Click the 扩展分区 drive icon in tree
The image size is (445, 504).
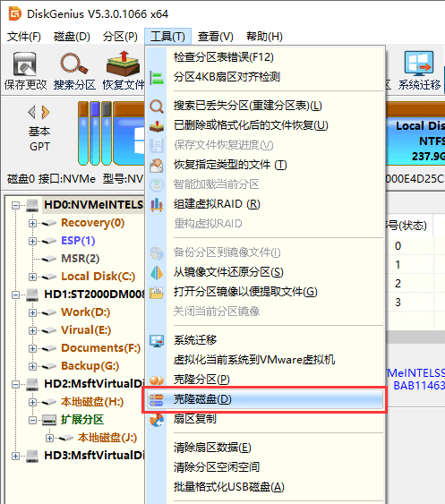pos(49,420)
